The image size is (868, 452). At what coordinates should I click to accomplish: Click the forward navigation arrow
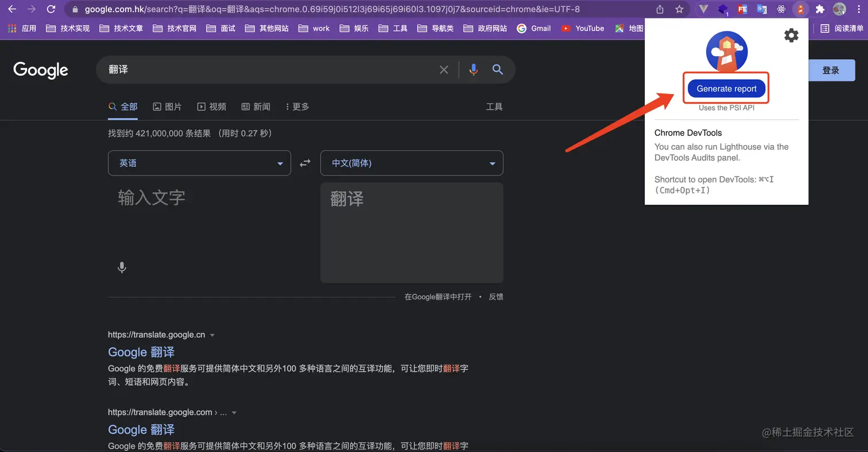[x=32, y=9]
